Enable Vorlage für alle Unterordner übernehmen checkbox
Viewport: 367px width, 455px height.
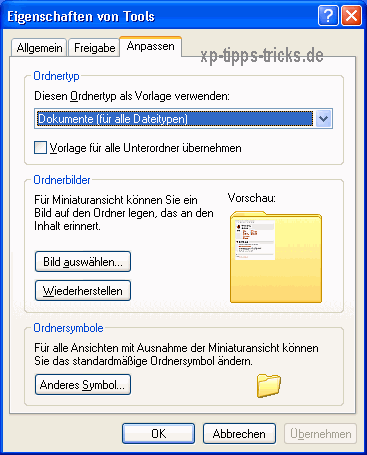[x=40, y=147]
